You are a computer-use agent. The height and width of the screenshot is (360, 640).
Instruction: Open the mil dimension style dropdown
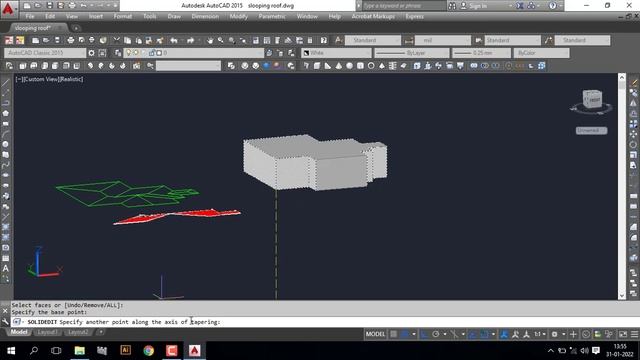(443, 40)
